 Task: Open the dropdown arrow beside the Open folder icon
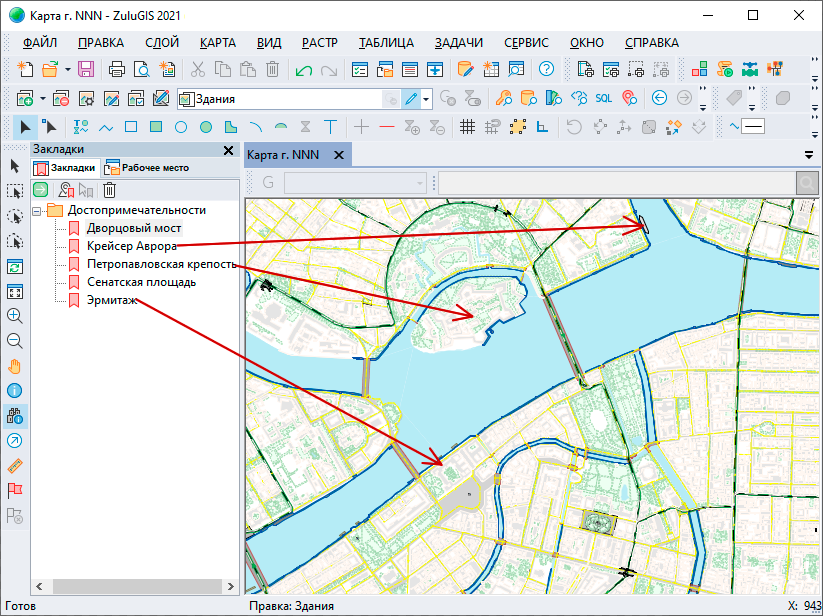67,69
